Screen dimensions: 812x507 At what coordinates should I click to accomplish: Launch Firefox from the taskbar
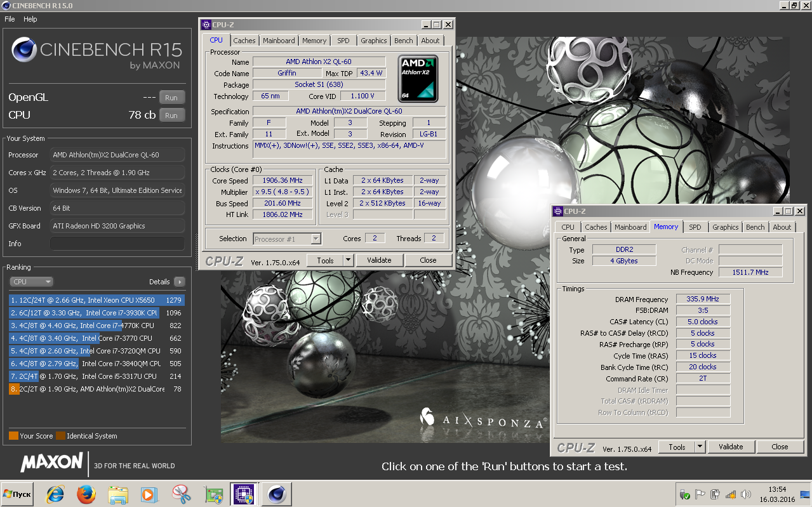click(86, 494)
